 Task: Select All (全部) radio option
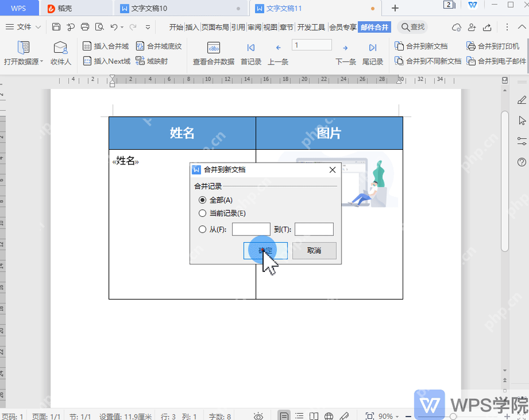point(202,200)
